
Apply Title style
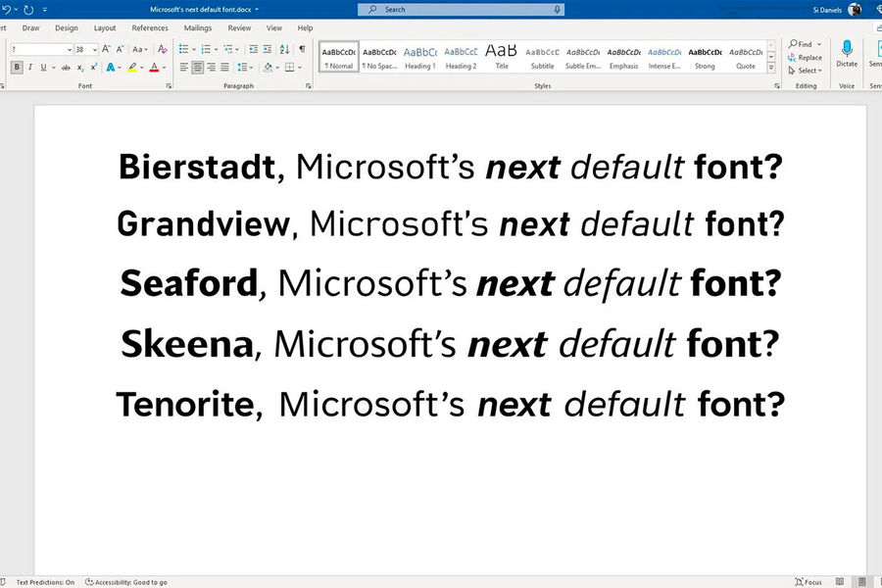[501, 58]
